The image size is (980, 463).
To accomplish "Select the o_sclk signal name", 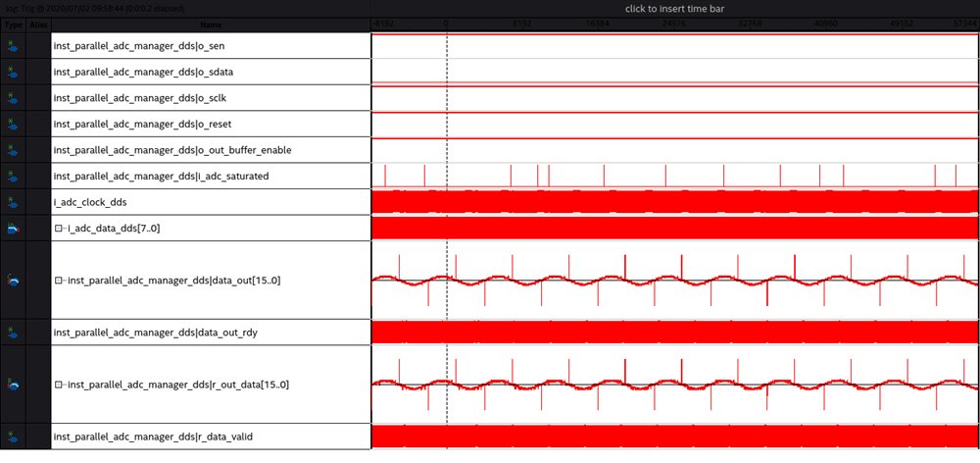I will click(x=140, y=98).
